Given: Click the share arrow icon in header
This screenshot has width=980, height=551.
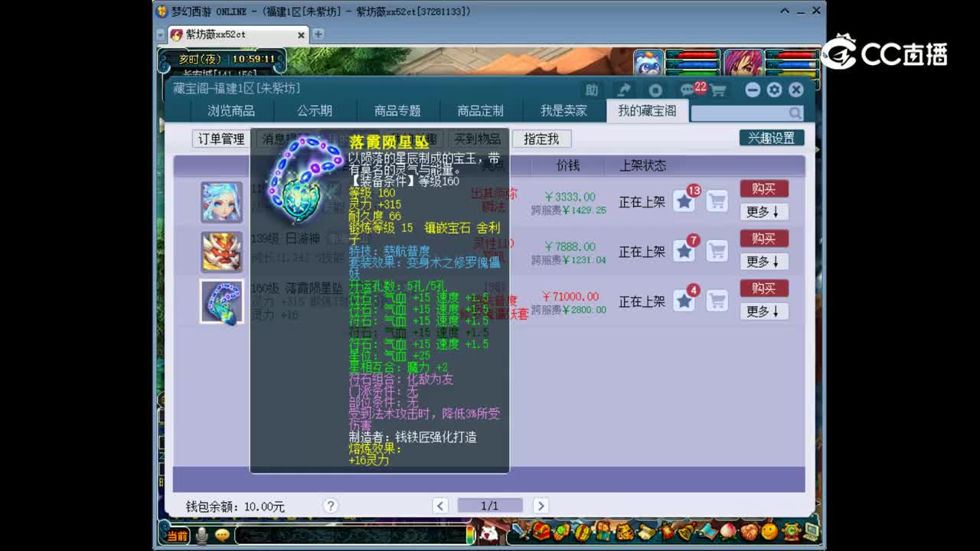Looking at the screenshot, I should 624,90.
